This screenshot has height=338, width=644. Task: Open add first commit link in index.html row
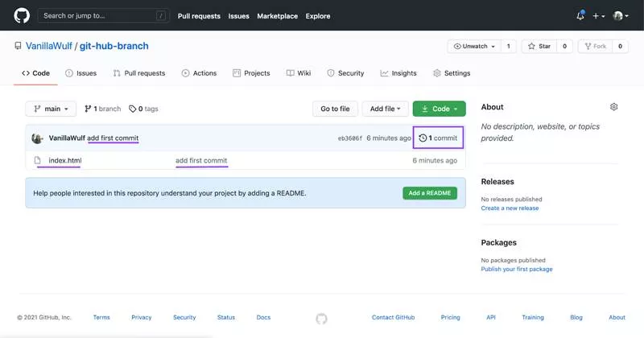201,160
